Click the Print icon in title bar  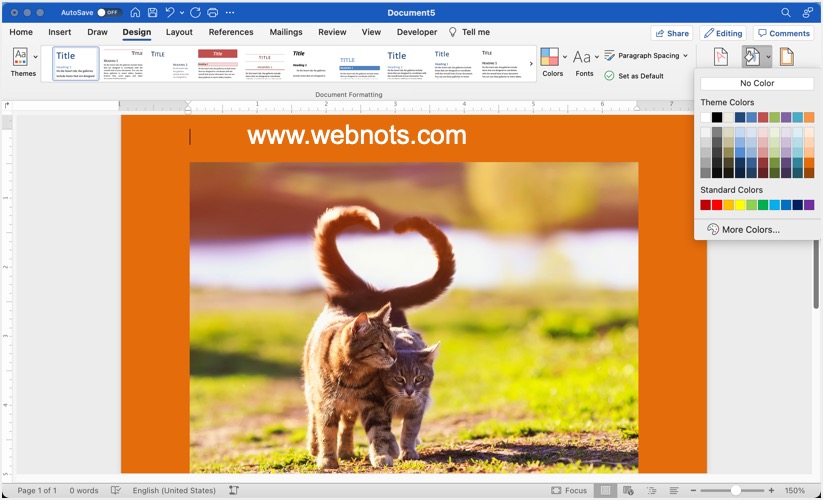tap(212, 12)
